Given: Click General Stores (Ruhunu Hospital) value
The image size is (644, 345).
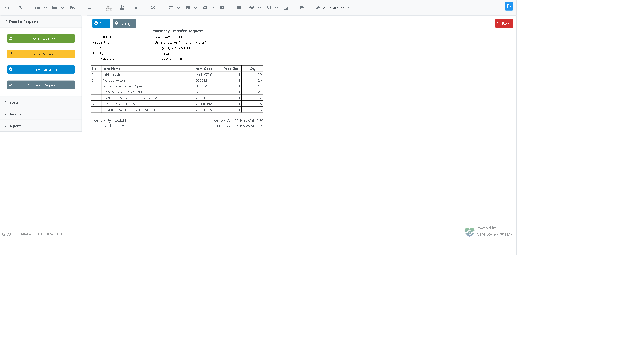Looking at the screenshot, I should [180, 42].
